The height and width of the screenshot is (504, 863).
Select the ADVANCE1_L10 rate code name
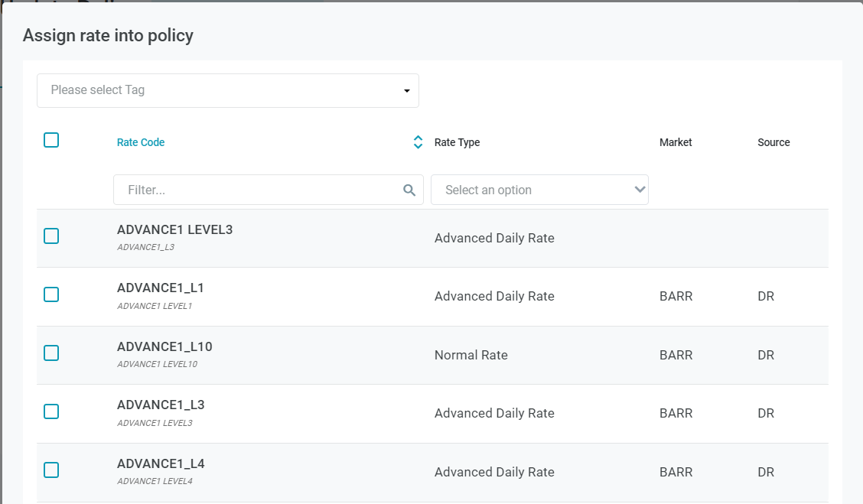click(164, 347)
